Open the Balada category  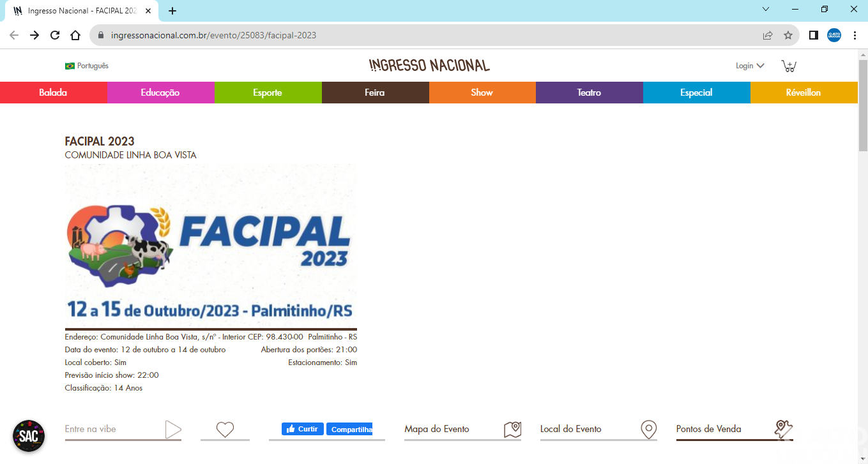[53, 93]
